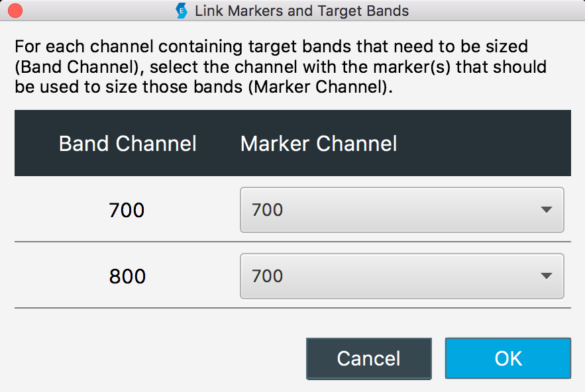This screenshot has width=585, height=392.
Task: Click Cancel to dismiss the dialog
Action: point(368,358)
